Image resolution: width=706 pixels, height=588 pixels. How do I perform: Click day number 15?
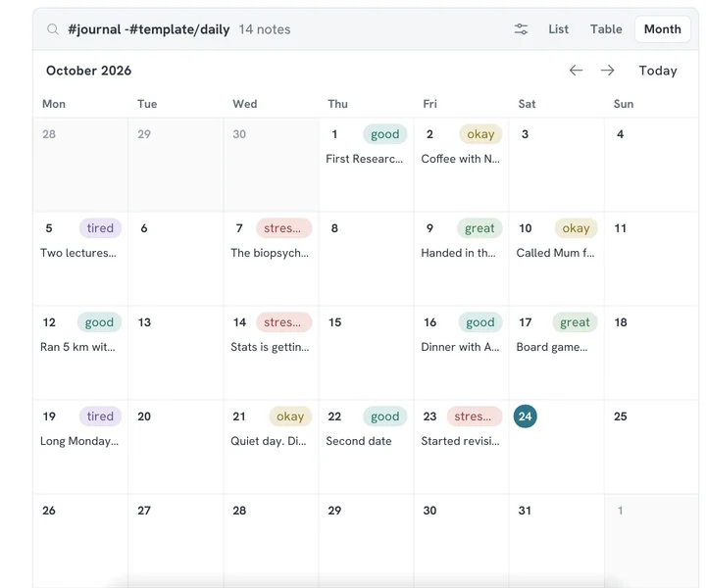click(x=334, y=322)
